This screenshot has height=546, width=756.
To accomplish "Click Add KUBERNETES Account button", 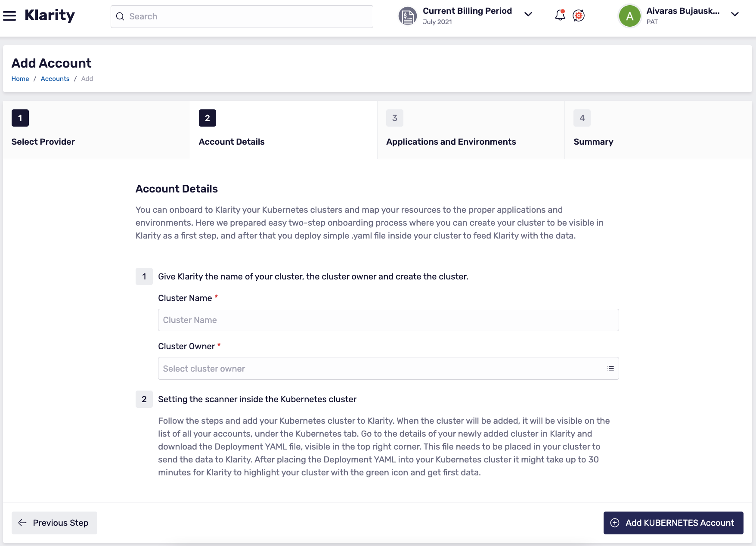I will coord(673,523).
